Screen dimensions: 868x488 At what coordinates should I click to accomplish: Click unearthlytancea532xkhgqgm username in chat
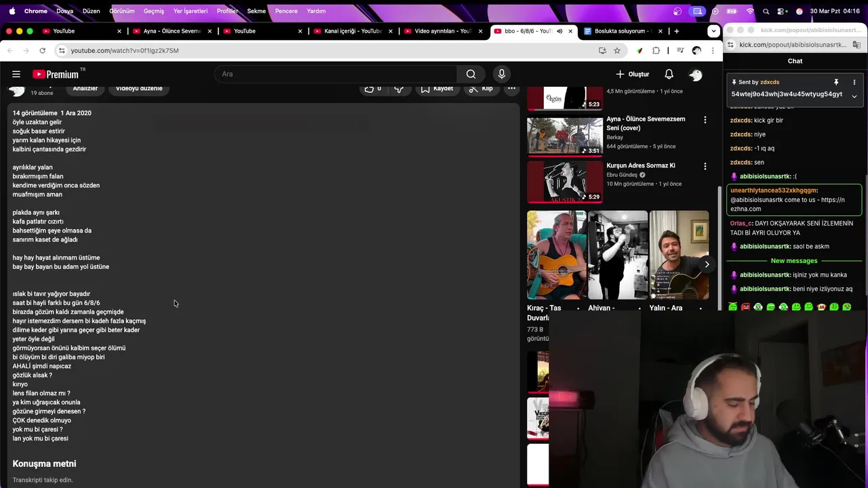[x=773, y=190]
